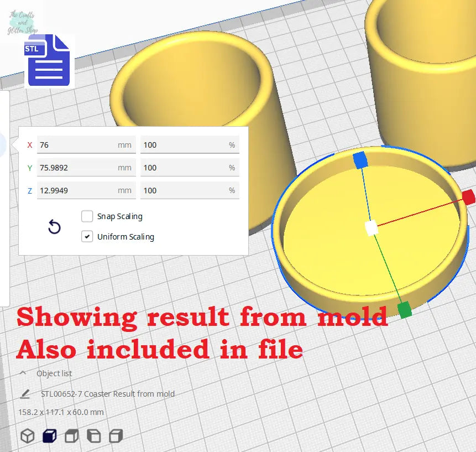Enable the Snap Scaling checkbox

click(x=87, y=216)
